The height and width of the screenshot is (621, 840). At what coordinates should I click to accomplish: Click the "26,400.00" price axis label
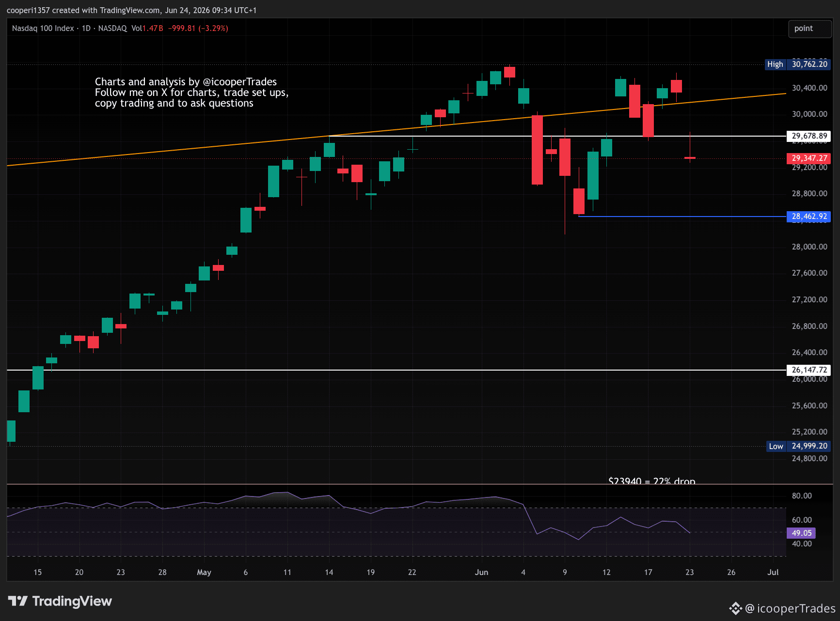click(x=809, y=353)
